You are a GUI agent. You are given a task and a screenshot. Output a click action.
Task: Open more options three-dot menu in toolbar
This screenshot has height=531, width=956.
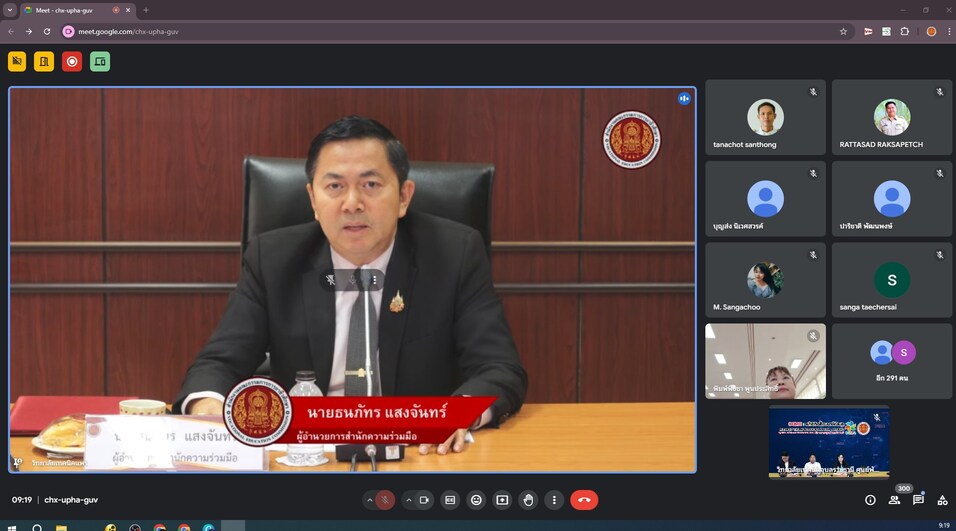554,500
